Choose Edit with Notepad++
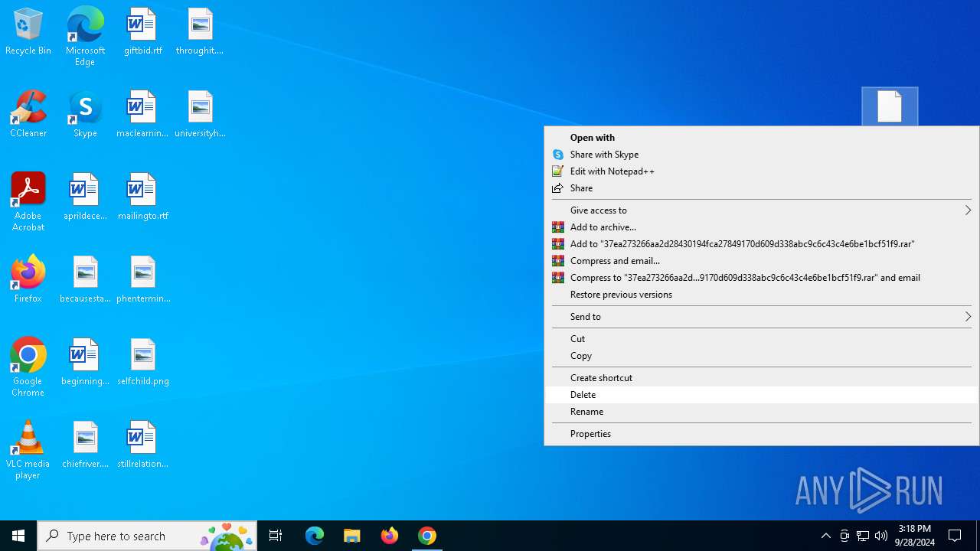The width and height of the screenshot is (980, 551). point(762,171)
